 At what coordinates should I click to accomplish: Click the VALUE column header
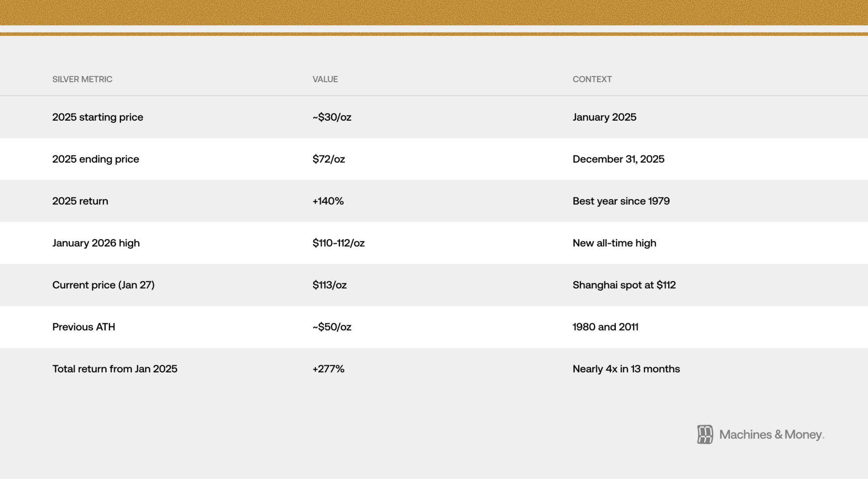[325, 79]
